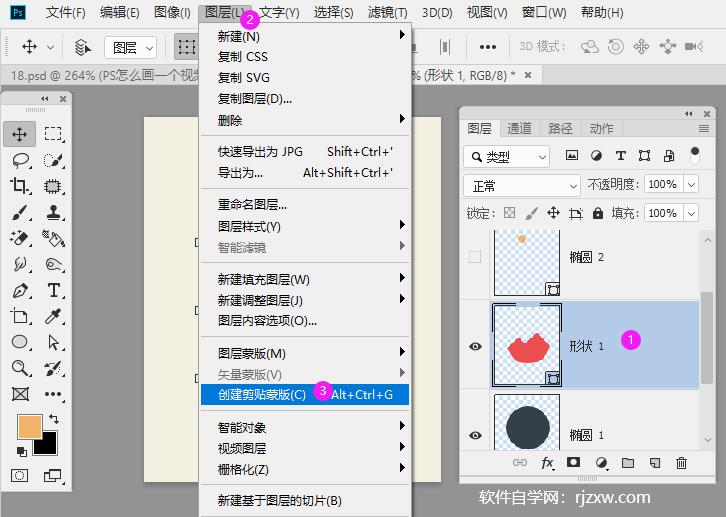Viewport: 726px width, 517px height.
Task: Open the 正常 blend mode dropdown
Action: click(x=522, y=186)
